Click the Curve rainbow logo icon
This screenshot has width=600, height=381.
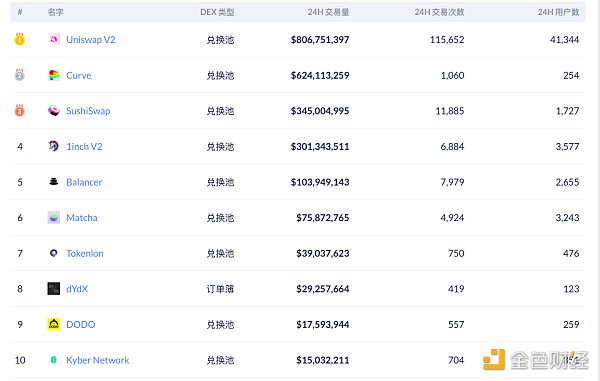pyautogui.click(x=54, y=75)
